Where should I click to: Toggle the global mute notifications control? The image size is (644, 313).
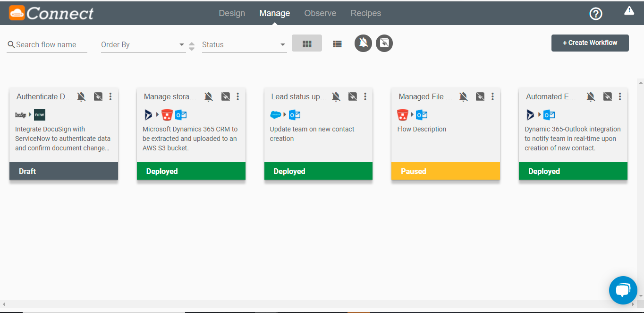point(363,43)
